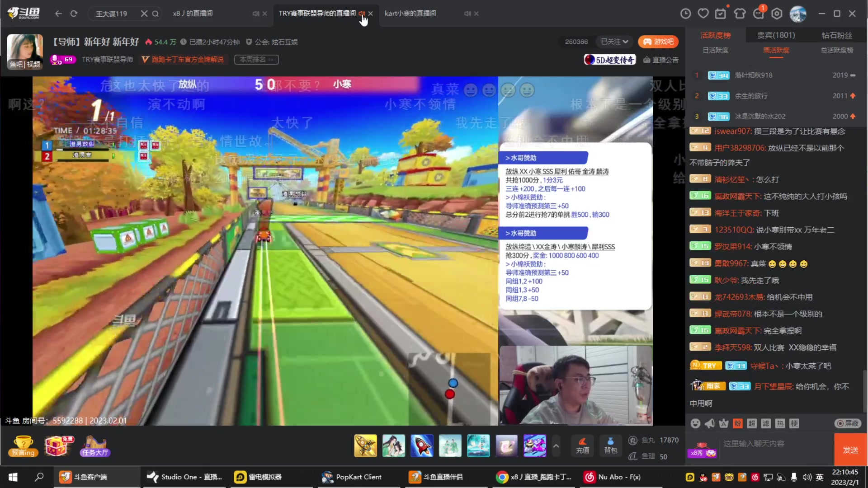The height and width of the screenshot is (488, 868).
Task: Toggle the 屏蔽 block switch
Action: pos(848,423)
